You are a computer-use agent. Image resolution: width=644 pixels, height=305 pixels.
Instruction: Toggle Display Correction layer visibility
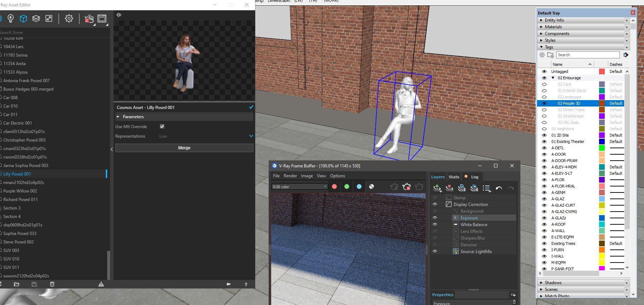[x=435, y=204]
